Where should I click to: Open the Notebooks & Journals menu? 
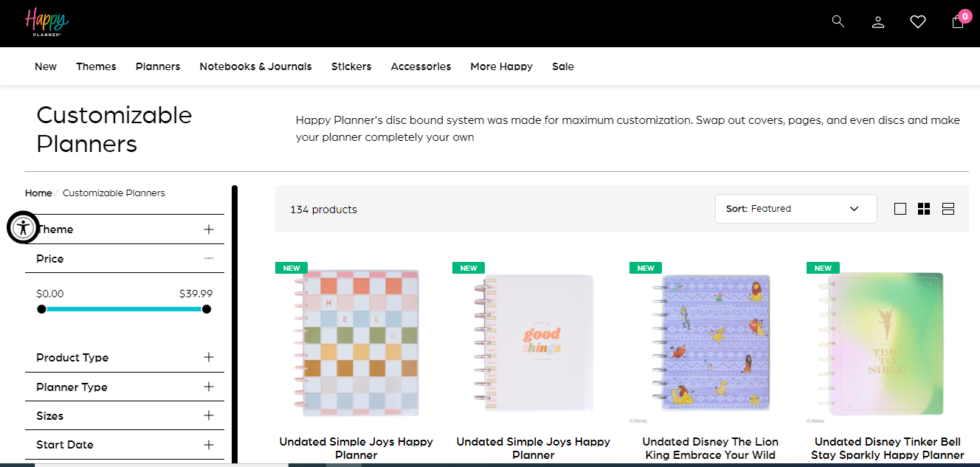pos(255,66)
